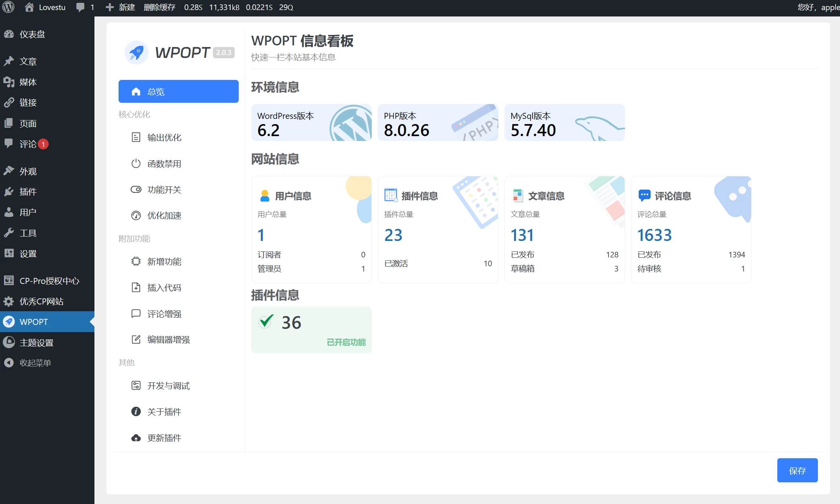Open 评论 with the red badge
Viewport: 840px width, 504px height.
pyautogui.click(x=47, y=144)
